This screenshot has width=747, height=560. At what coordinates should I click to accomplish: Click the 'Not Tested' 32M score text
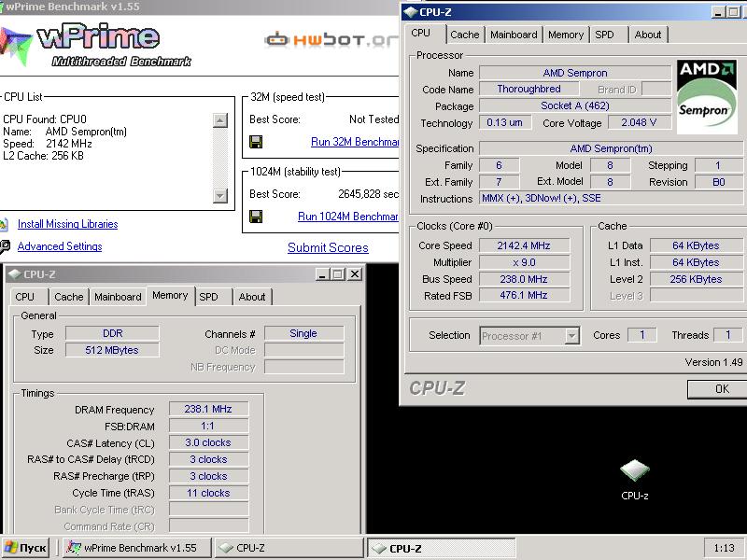click(x=374, y=119)
